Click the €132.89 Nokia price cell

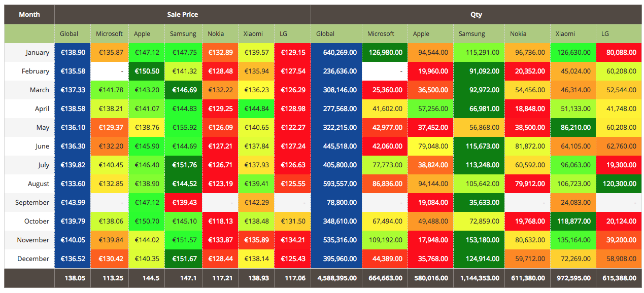pyautogui.click(x=220, y=53)
